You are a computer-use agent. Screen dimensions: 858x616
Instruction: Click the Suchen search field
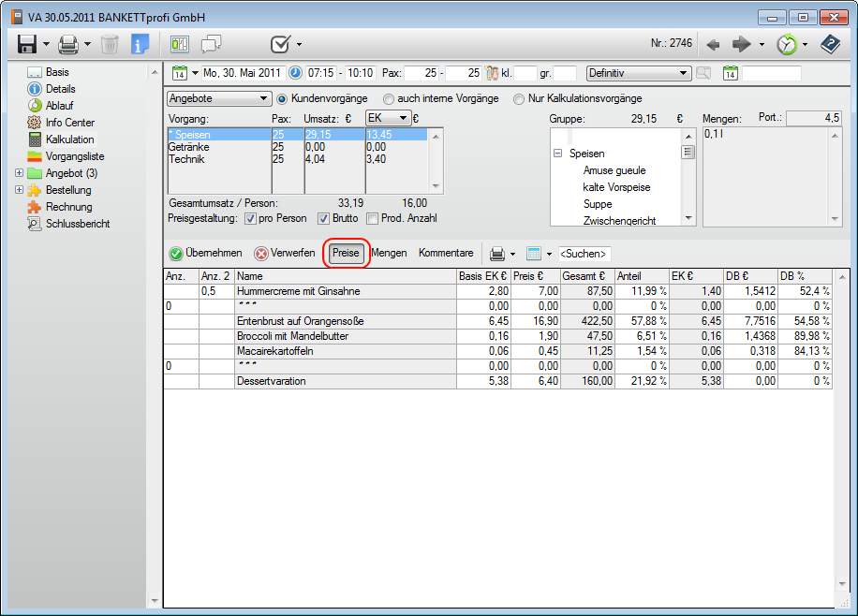tap(584, 254)
